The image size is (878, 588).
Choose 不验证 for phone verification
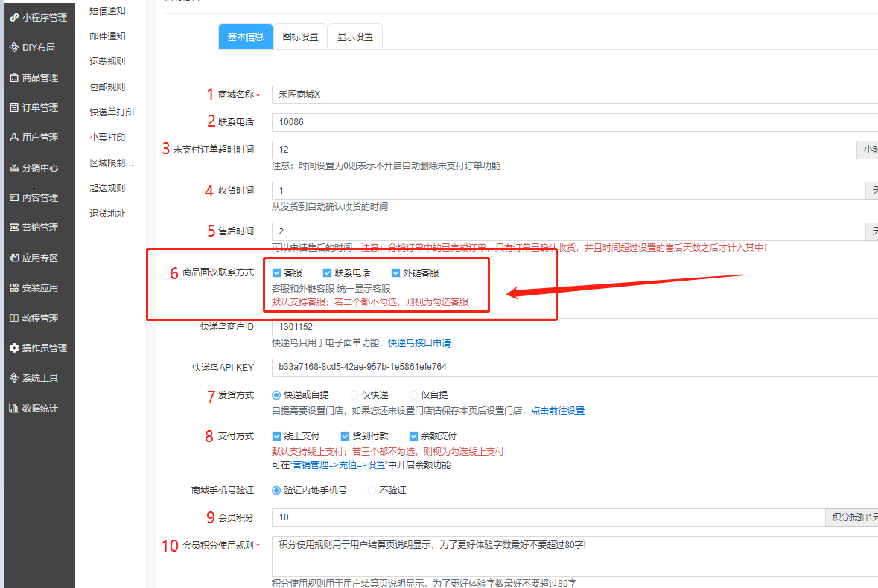(x=372, y=490)
